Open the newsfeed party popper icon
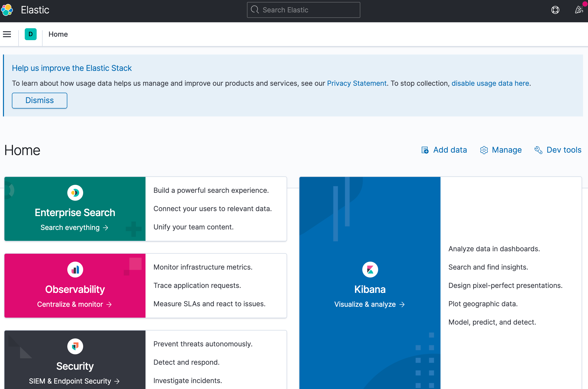 (x=579, y=10)
